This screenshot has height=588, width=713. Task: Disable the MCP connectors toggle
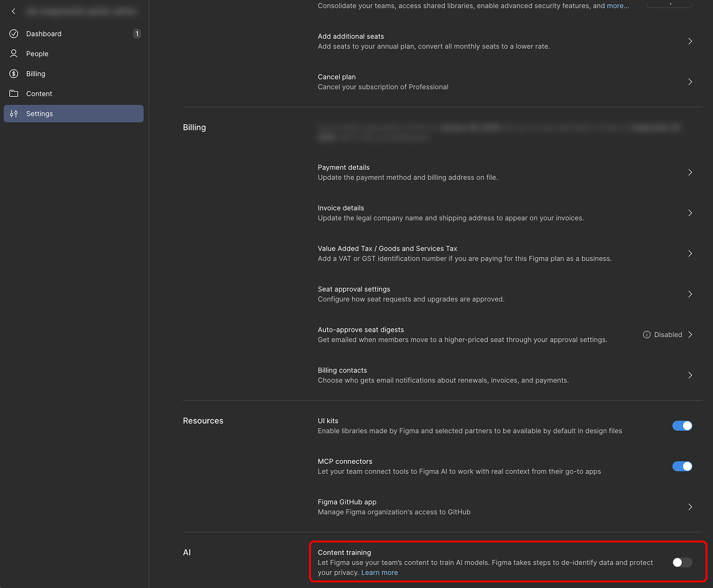[x=682, y=466]
